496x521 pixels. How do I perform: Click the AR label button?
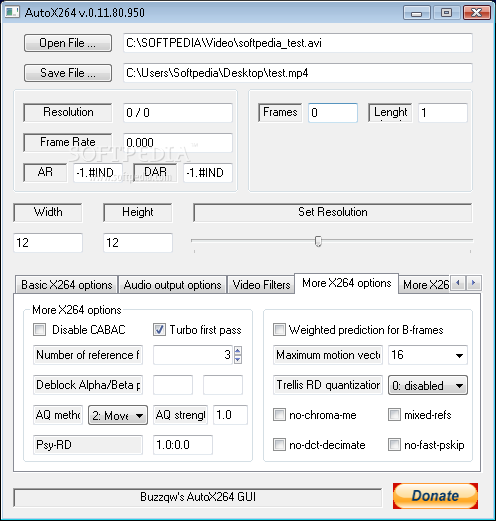pos(45,172)
